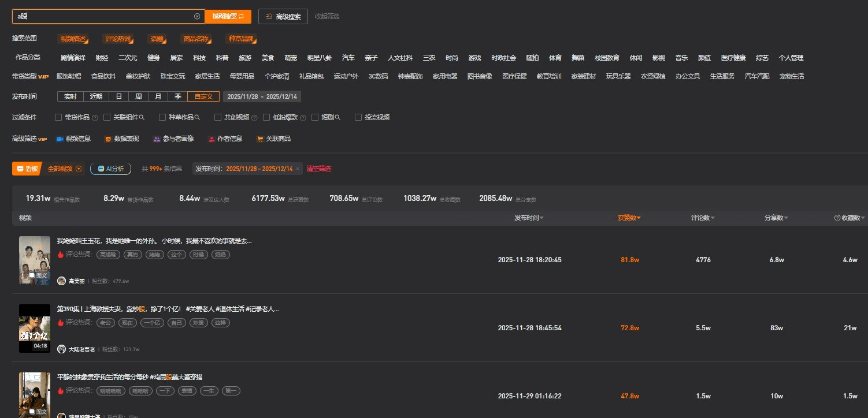Toggle the 视频描述 search scope tag
Viewport: 868px width, 418px height.
73,39
